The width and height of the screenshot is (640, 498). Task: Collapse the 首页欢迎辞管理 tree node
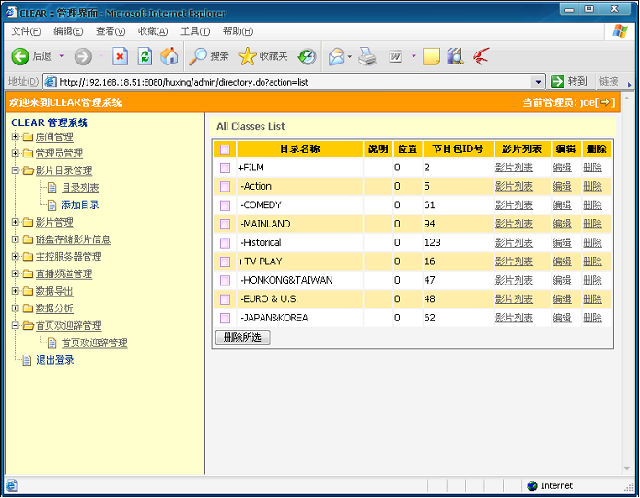pos(15,325)
